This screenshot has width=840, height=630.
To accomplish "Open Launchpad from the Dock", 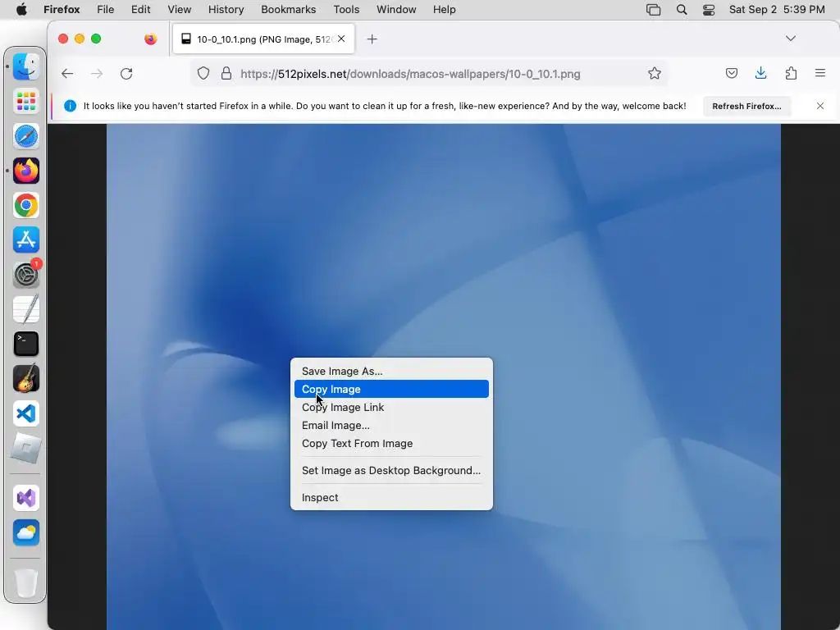I will point(26,101).
